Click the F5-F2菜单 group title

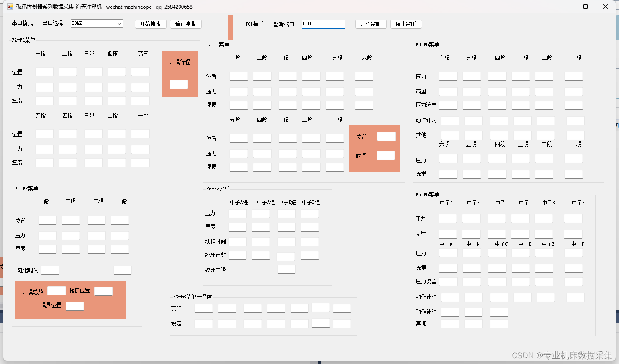click(26, 188)
